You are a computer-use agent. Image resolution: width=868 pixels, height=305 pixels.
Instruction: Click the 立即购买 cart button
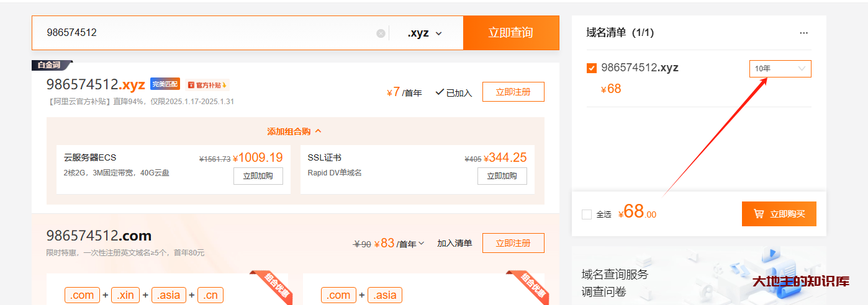click(779, 214)
